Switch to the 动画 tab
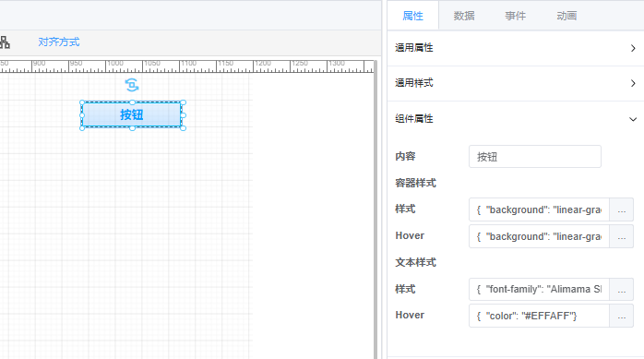Screen dimensions: 644x359 [x=566, y=16]
